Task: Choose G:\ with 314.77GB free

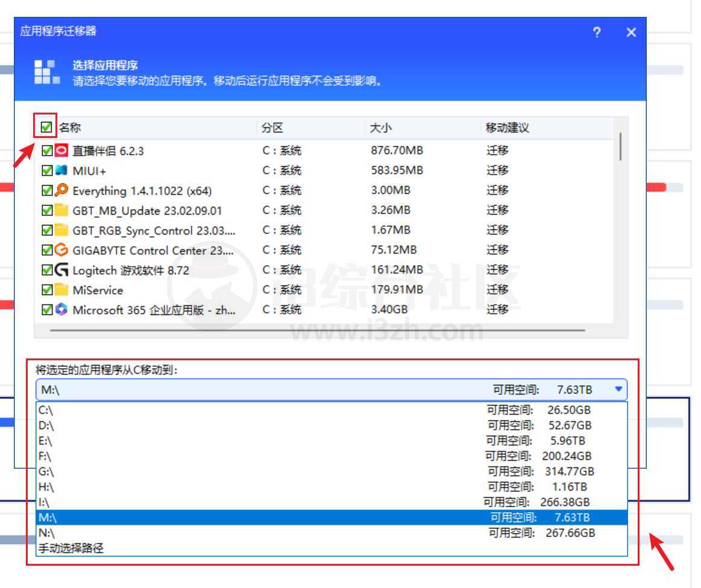Action: (332, 471)
